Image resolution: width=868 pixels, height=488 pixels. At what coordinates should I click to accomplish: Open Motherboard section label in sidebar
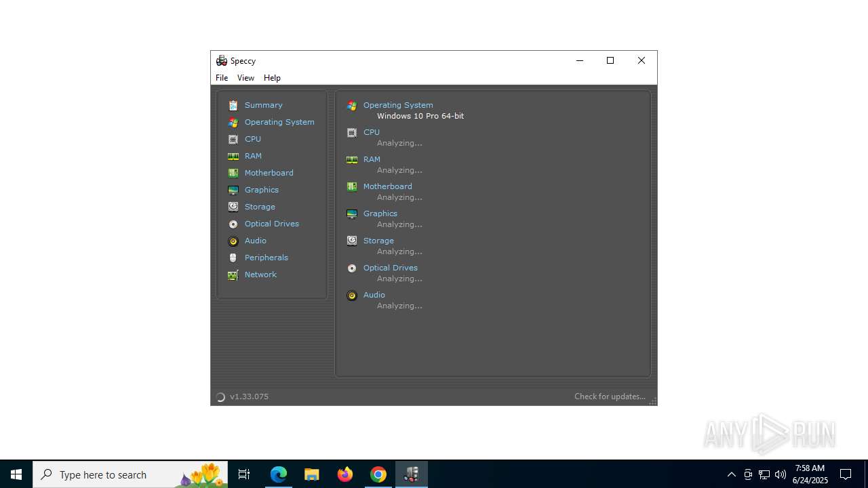269,173
